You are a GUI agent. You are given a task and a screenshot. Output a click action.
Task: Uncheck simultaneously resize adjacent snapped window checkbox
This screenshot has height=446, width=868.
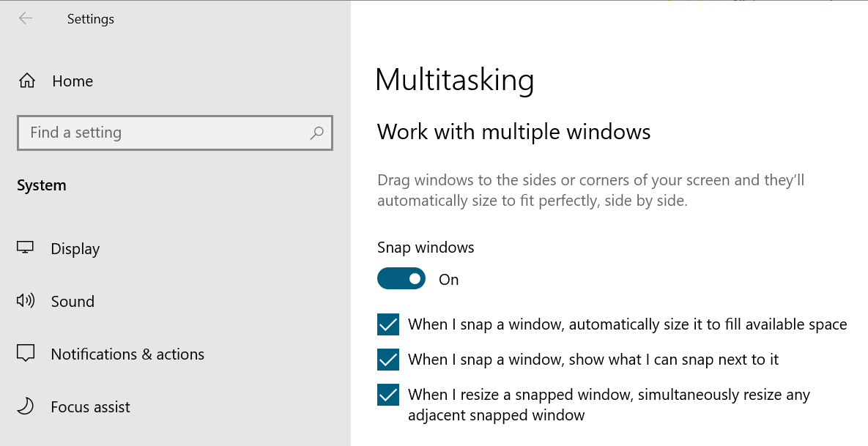[388, 395]
